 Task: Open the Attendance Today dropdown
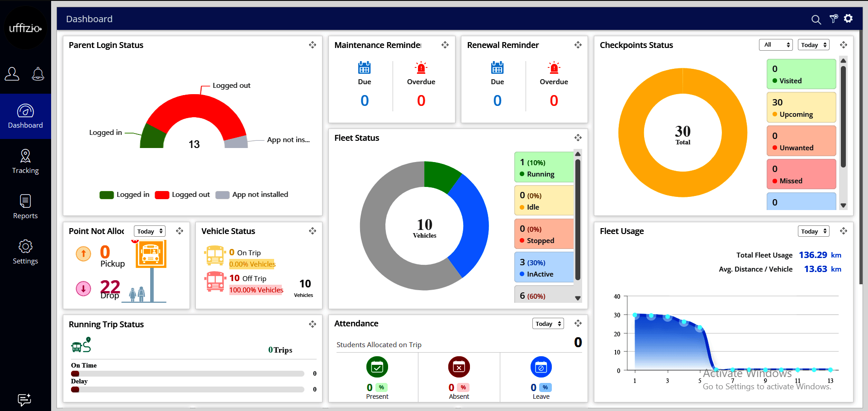[548, 324]
